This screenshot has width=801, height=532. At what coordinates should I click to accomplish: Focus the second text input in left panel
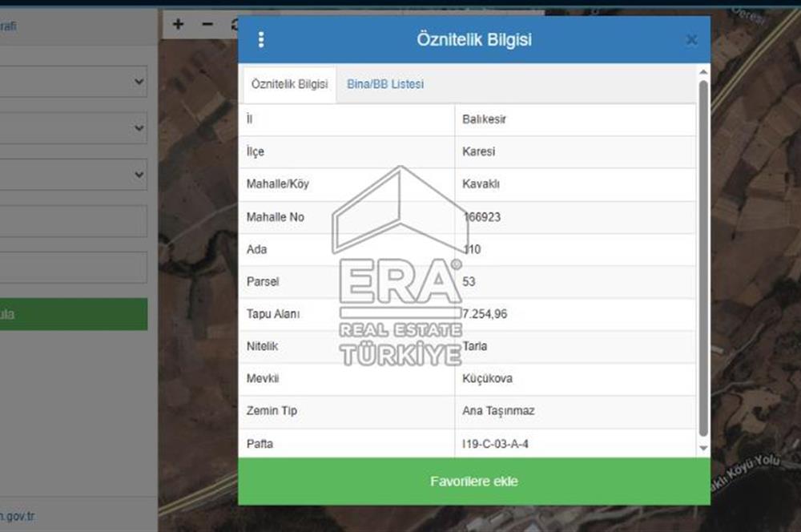(x=74, y=268)
